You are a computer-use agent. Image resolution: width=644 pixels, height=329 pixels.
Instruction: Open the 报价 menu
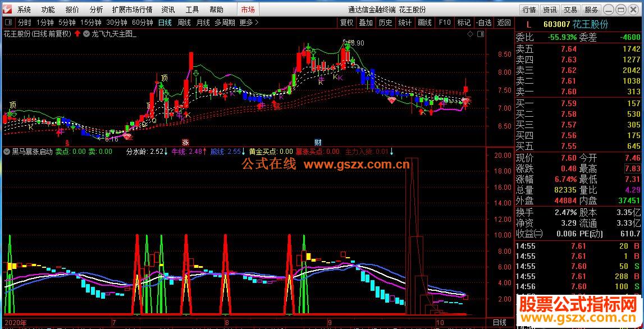pyautogui.click(x=72, y=10)
